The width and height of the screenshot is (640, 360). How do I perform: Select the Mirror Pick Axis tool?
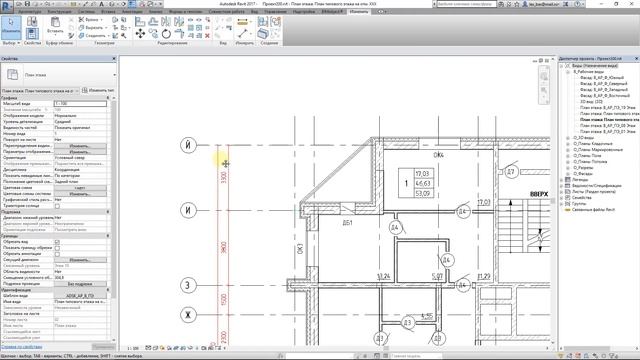166,21
